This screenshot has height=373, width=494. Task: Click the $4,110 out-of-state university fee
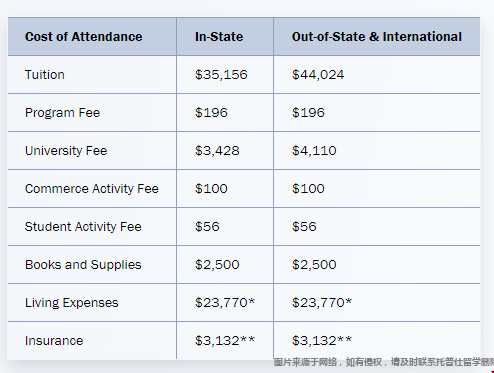pyautogui.click(x=314, y=151)
